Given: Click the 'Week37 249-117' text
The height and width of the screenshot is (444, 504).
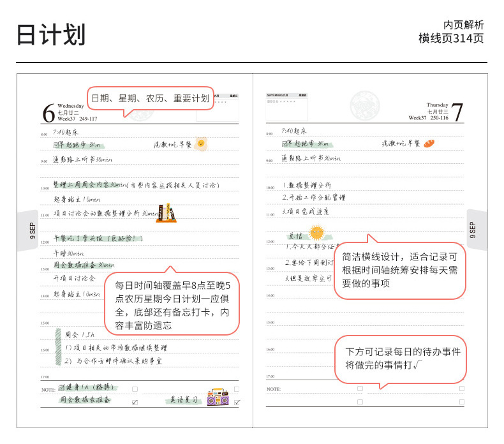Looking at the screenshot, I should coord(77,119).
